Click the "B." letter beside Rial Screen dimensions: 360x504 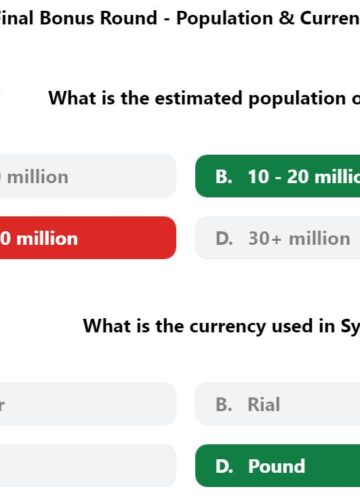(x=224, y=405)
